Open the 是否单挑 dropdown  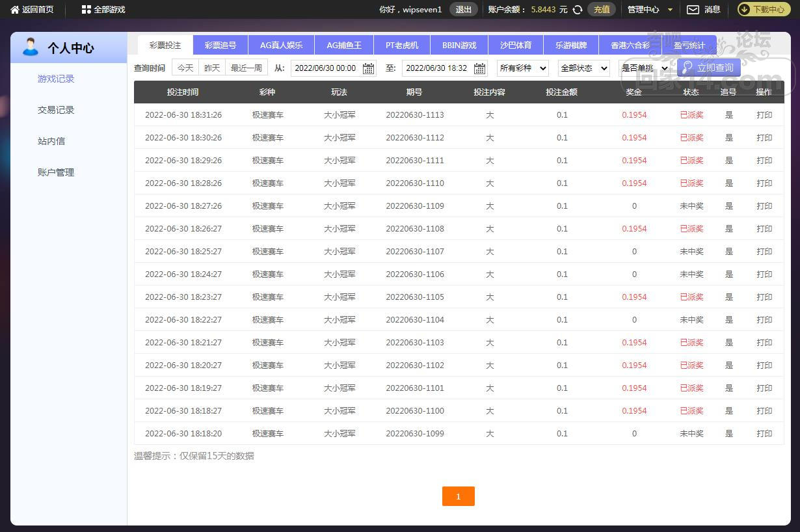(x=644, y=68)
